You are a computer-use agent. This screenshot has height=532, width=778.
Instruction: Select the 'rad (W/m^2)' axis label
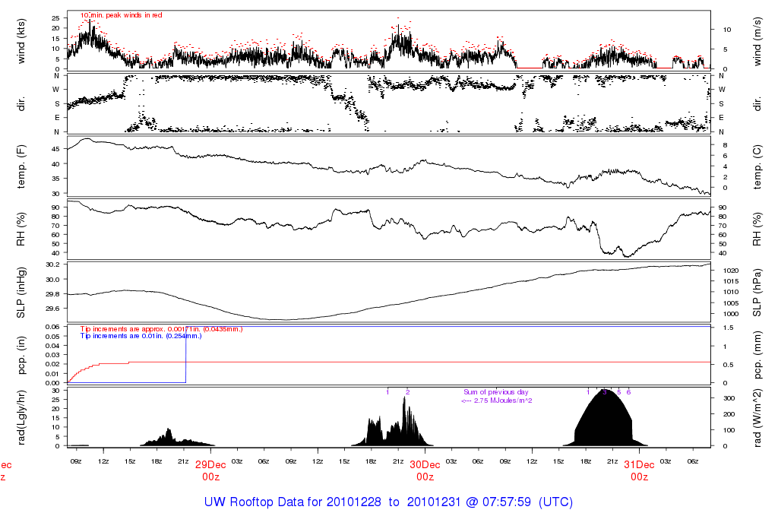pos(757,418)
